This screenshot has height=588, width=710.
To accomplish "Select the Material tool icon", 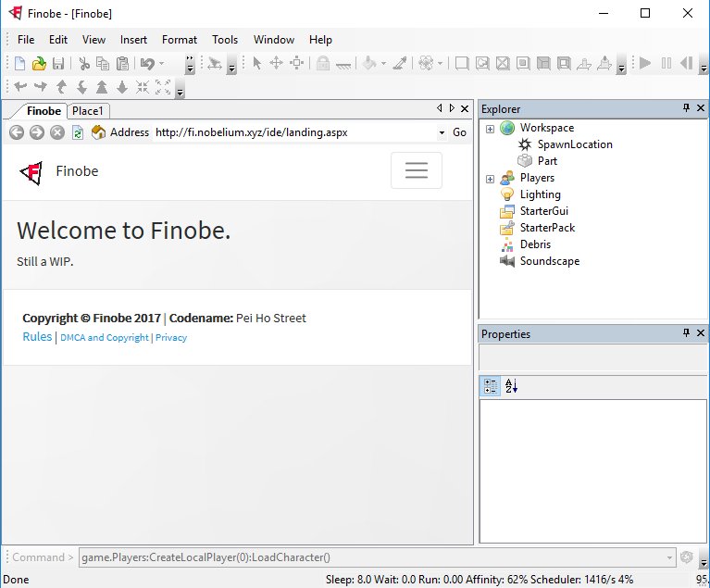I will 426,63.
